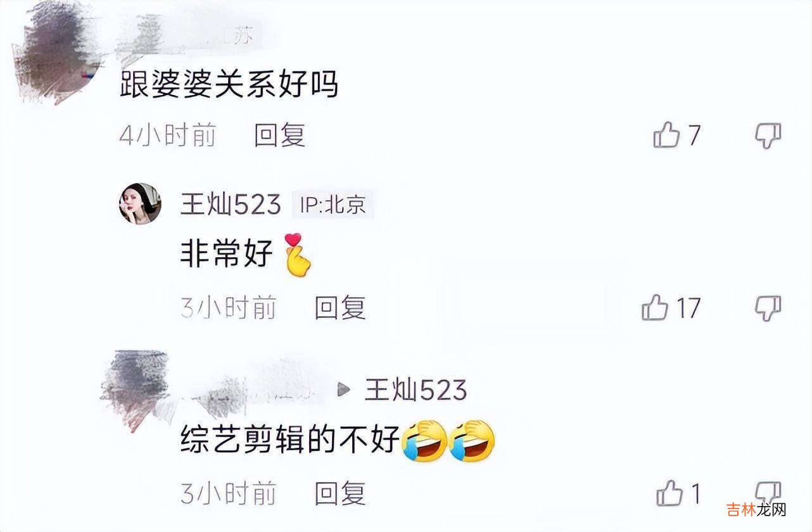Image resolution: width=812 pixels, height=532 pixels.
Task: Reply to 王灿523's 非常好 comment
Action: tap(341, 308)
